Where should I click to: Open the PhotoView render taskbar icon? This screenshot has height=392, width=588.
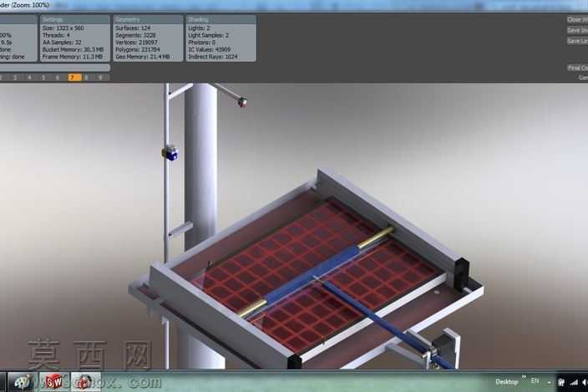pos(86,382)
